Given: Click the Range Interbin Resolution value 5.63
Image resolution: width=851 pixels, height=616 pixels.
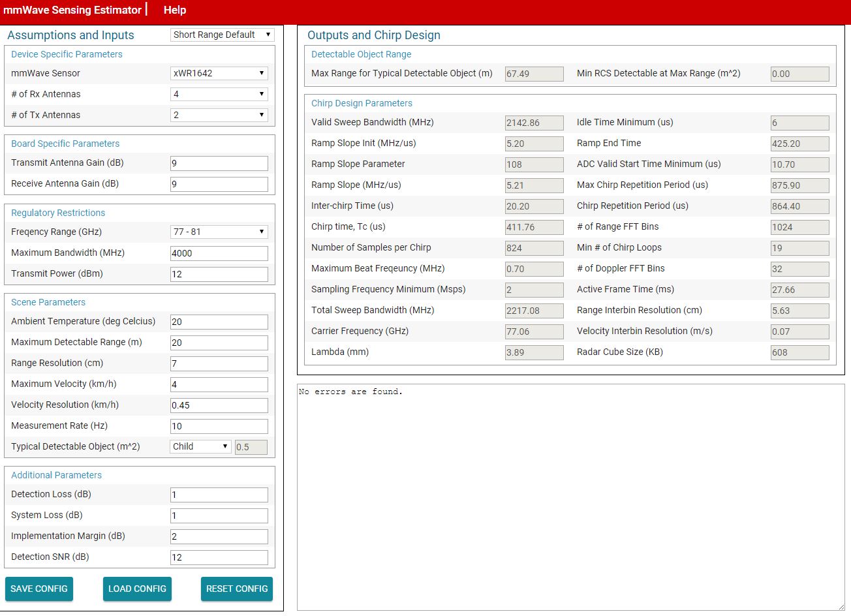Looking at the screenshot, I should 800,311.
